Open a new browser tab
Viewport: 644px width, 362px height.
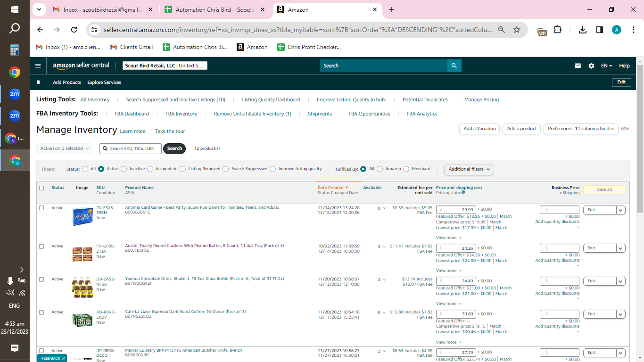tap(391, 9)
